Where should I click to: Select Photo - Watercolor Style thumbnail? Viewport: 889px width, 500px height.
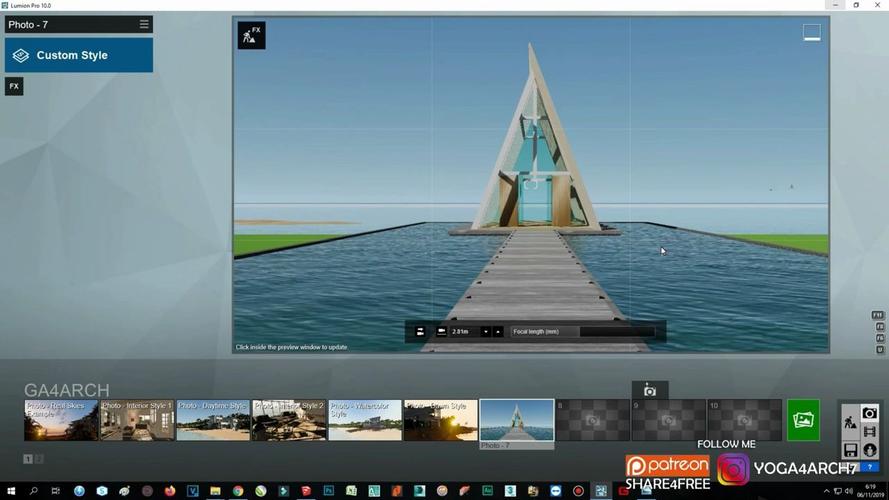coord(365,420)
